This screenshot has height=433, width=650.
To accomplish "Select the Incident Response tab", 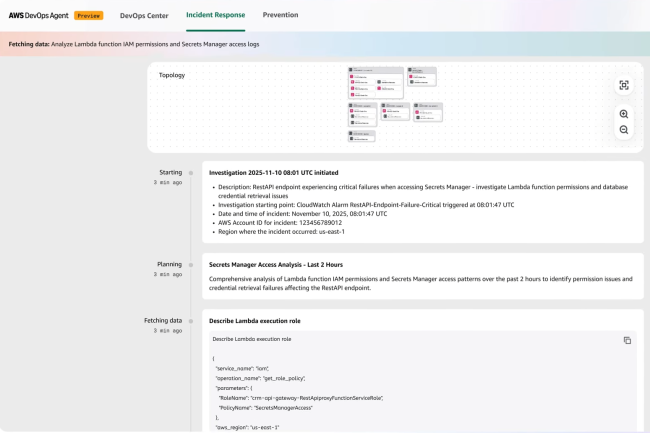I will click(x=215, y=16).
